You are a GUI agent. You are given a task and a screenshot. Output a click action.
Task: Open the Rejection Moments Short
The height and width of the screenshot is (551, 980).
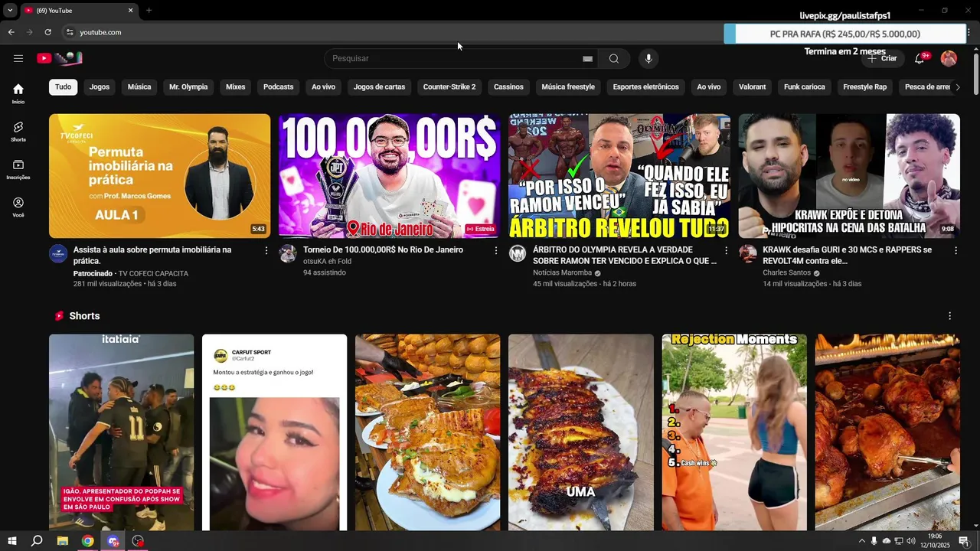pyautogui.click(x=734, y=432)
